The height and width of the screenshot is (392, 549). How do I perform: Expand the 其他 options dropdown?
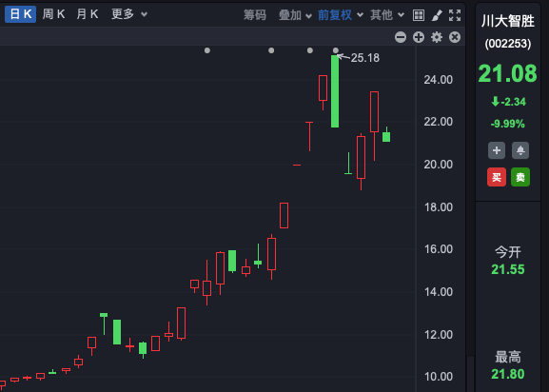pyautogui.click(x=387, y=15)
